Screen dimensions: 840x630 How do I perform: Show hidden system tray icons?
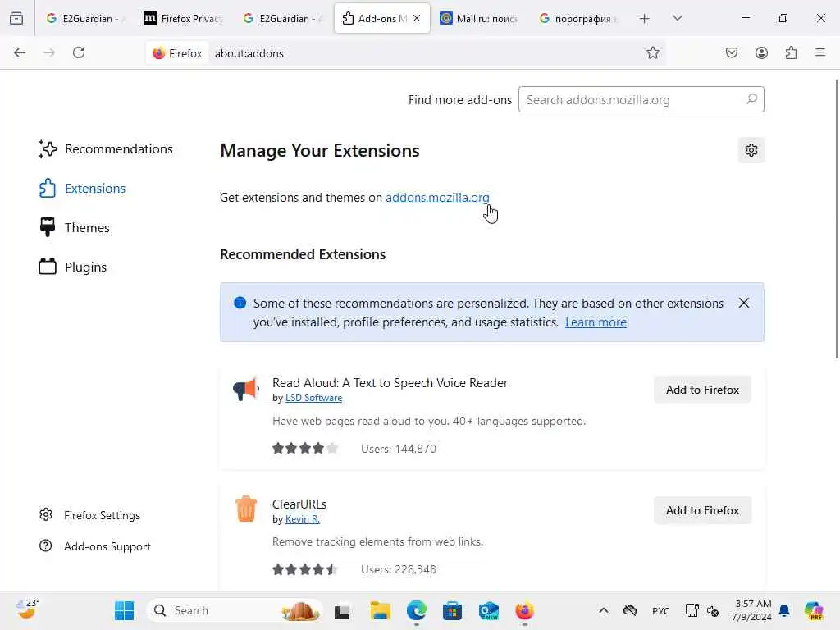tap(603, 610)
